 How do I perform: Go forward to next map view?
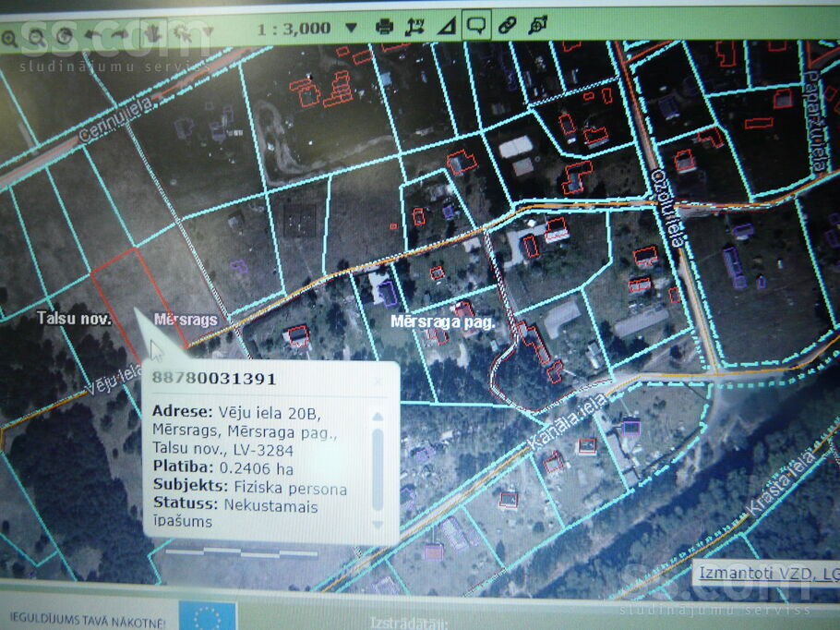(121, 36)
